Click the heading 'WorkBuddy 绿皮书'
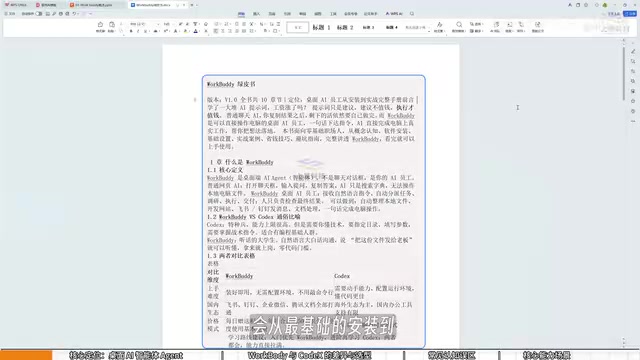The width and height of the screenshot is (640, 360). 231,84
